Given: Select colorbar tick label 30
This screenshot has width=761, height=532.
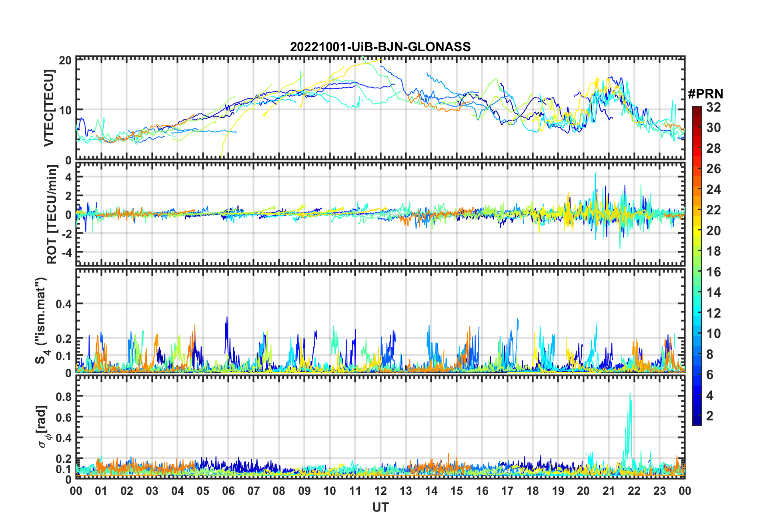Looking at the screenshot, I should [x=713, y=128].
